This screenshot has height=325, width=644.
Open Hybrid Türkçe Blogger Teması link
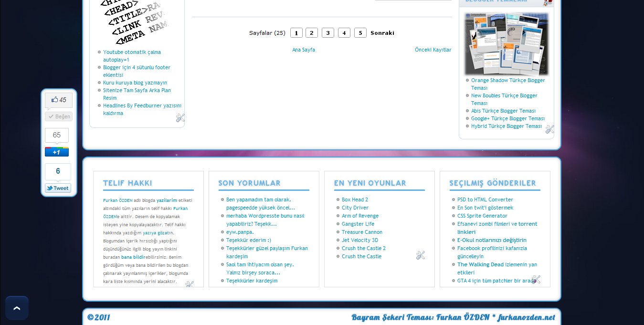(507, 126)
